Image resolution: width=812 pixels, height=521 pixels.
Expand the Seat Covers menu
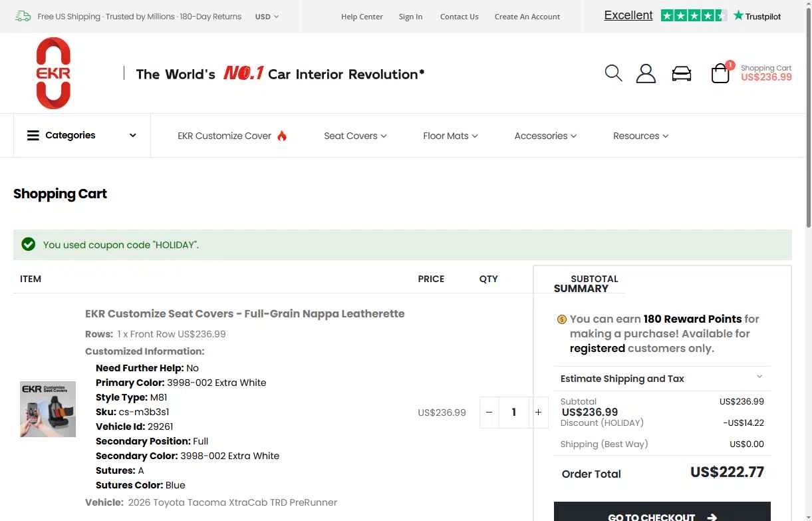355,136
